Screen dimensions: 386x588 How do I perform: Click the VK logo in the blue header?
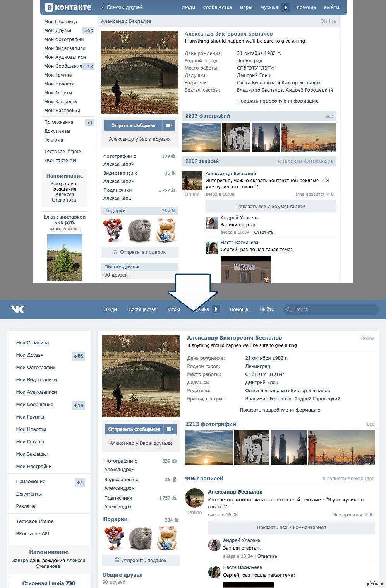tap(17, 309)
